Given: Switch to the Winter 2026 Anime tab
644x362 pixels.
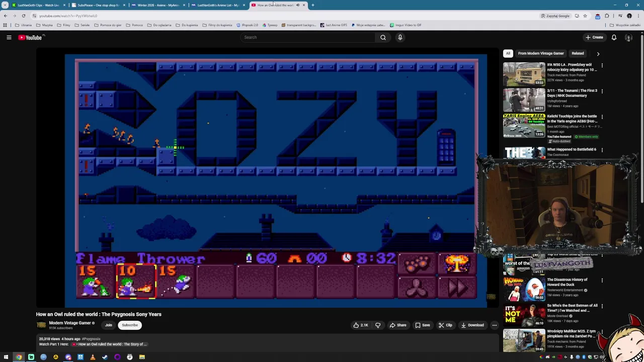Looking at the screenshot, I should 158,5.
